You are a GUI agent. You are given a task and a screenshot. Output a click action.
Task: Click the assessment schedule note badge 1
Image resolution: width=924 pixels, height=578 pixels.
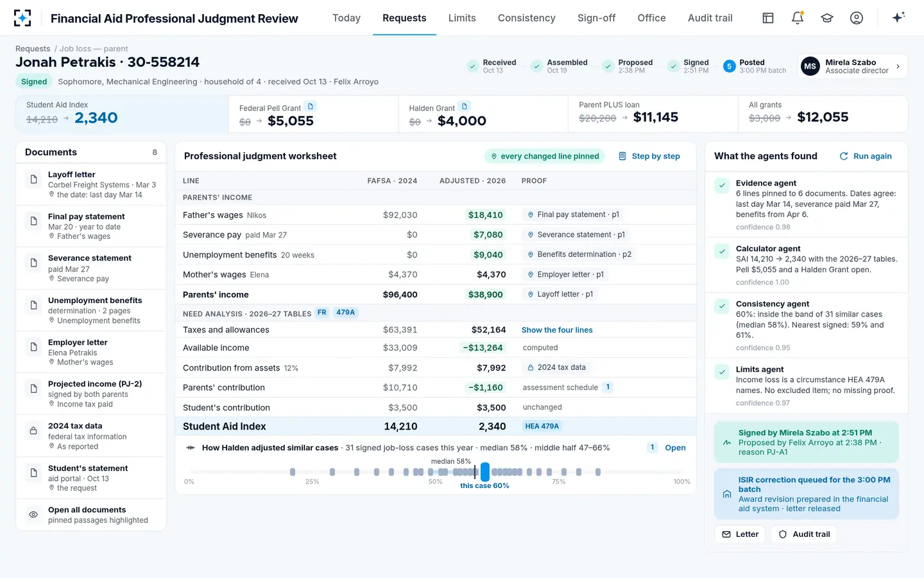(608, 387)
